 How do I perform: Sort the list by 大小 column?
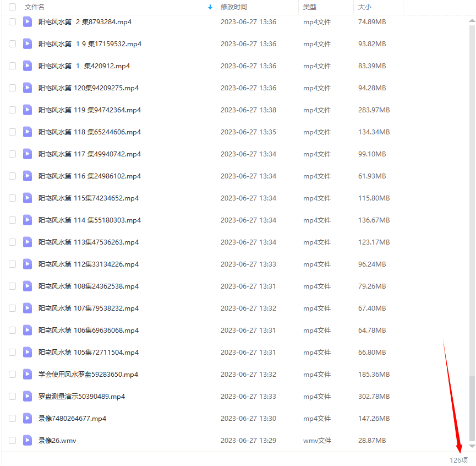pos(365,7)
